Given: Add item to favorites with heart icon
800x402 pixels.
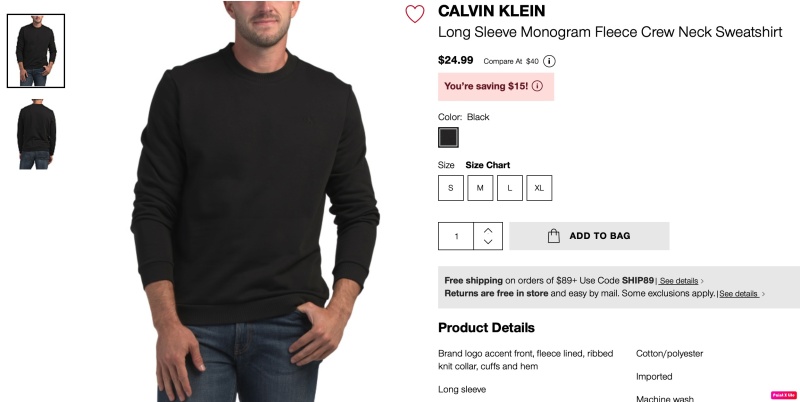Looking at the screenshot, I should click(415, 14).
